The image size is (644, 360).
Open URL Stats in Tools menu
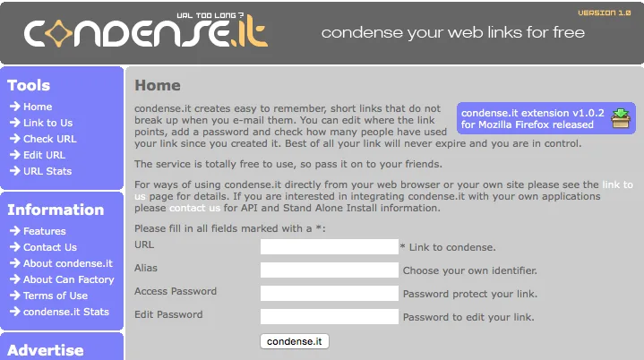pyautogui.click(x=47, y=171)
